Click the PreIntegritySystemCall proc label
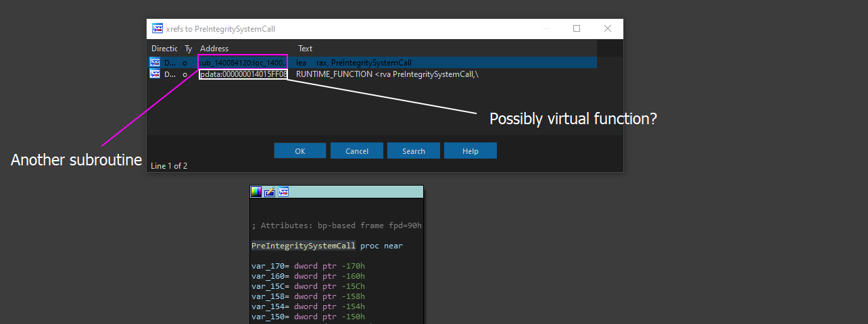The height and width of the screenshot is (324, 868). click(x=303, y=246)
